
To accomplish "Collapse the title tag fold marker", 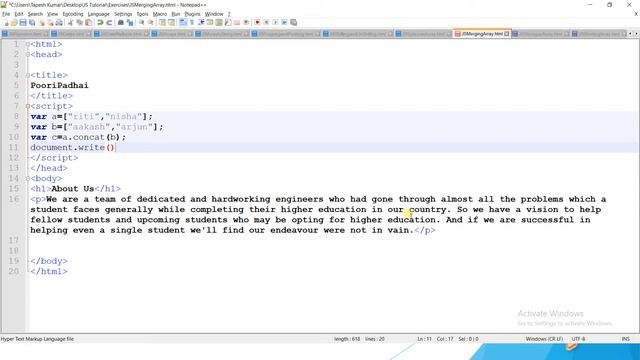I will (28, 75).
